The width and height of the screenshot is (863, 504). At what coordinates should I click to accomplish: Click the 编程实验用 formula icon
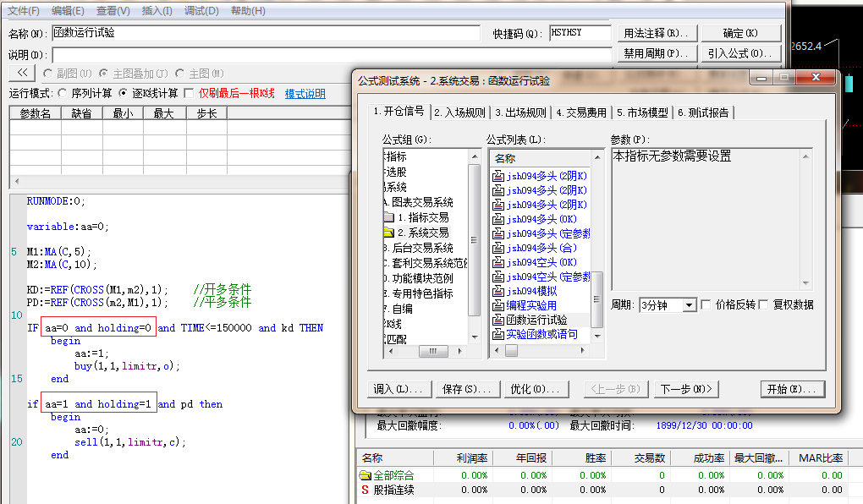498,305
